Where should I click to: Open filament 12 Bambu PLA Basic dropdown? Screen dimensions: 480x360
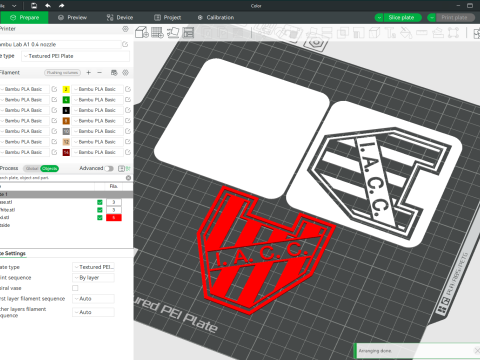coord(97,142)
